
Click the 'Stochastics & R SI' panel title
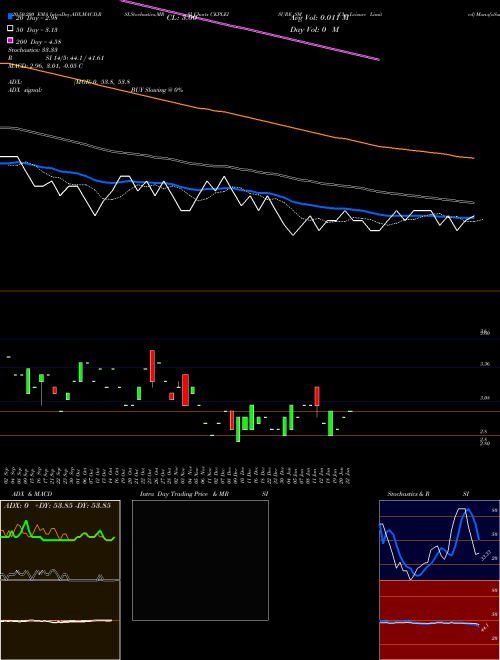[x=428, y=494]
